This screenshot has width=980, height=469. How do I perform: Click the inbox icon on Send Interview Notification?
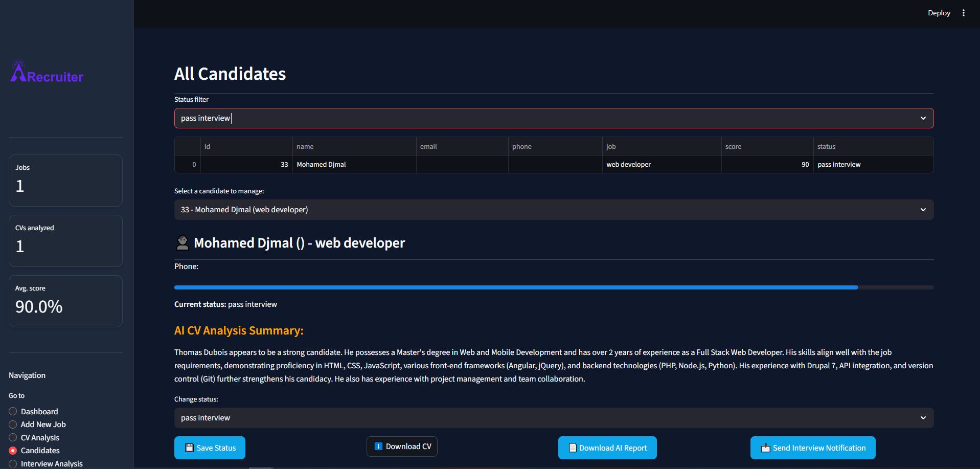tap(765, 448)
